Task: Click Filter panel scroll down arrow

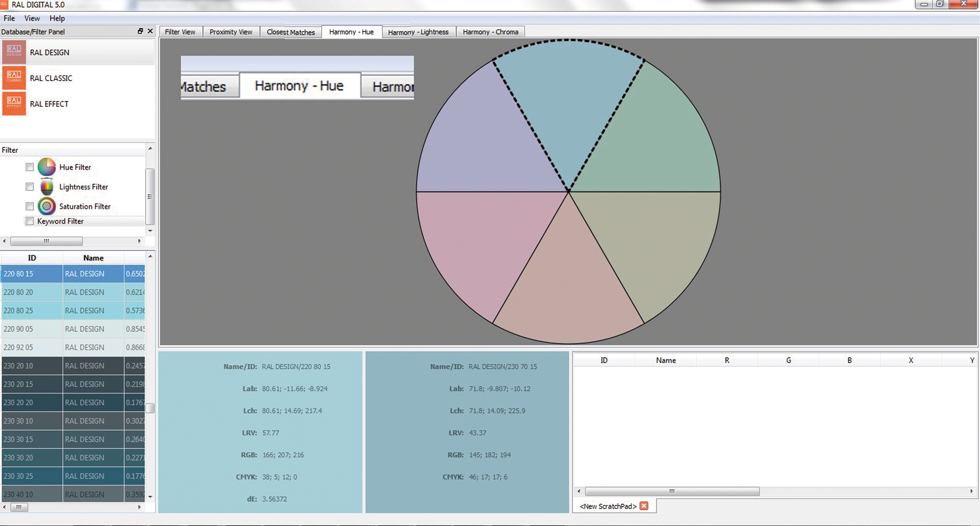Action: (x=150, y=231)
